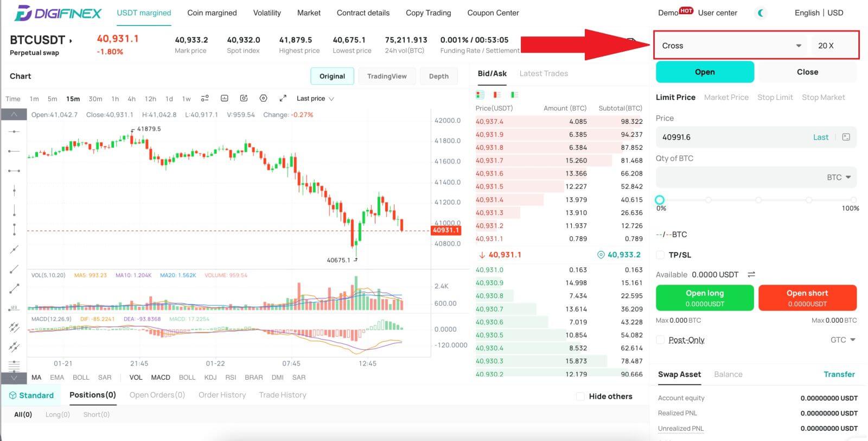The height and width of the screenshot is (441, 868).
Task: Click teal Open position button
Action: click(705, 72)
